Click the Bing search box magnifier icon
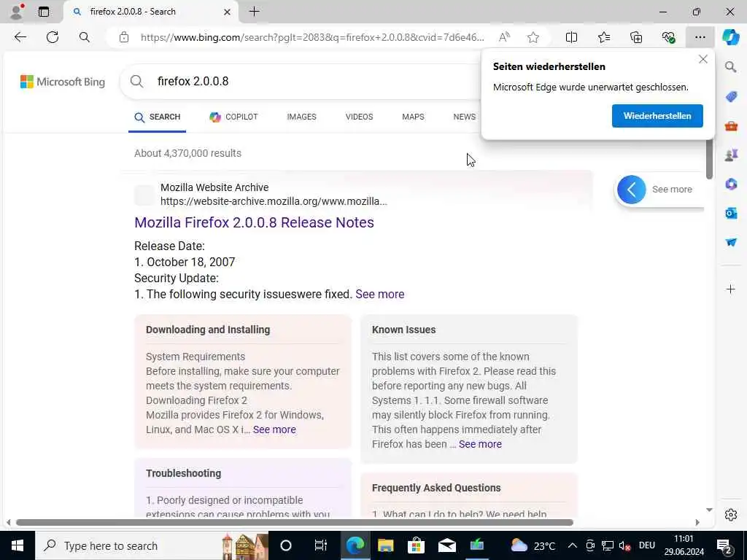This screenshot has height=560, width=747. (x=136, y=82)
